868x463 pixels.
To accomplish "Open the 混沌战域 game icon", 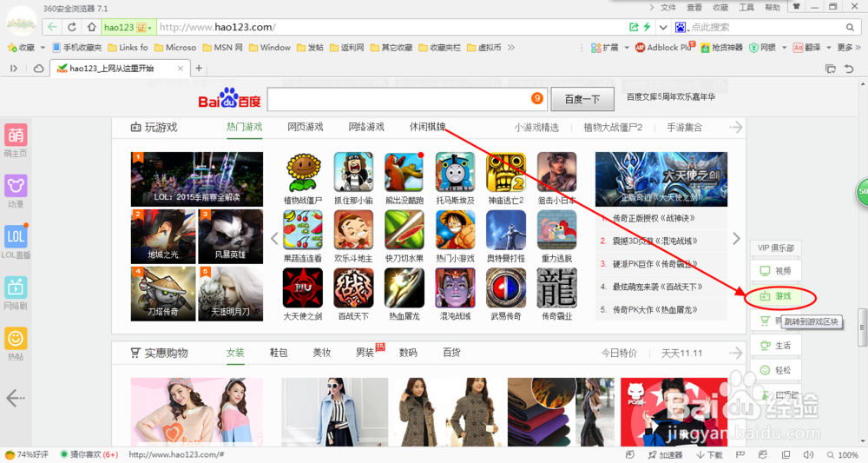I will point(455,288).
